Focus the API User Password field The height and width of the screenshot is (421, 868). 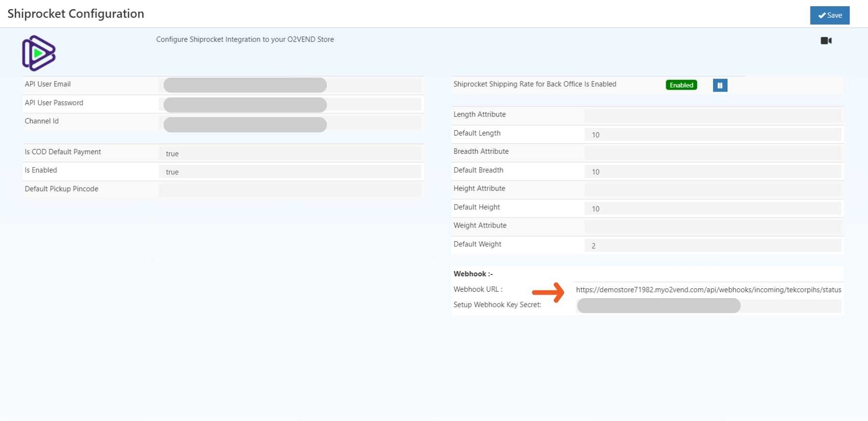pyautogui.click(x=290, y=105)
